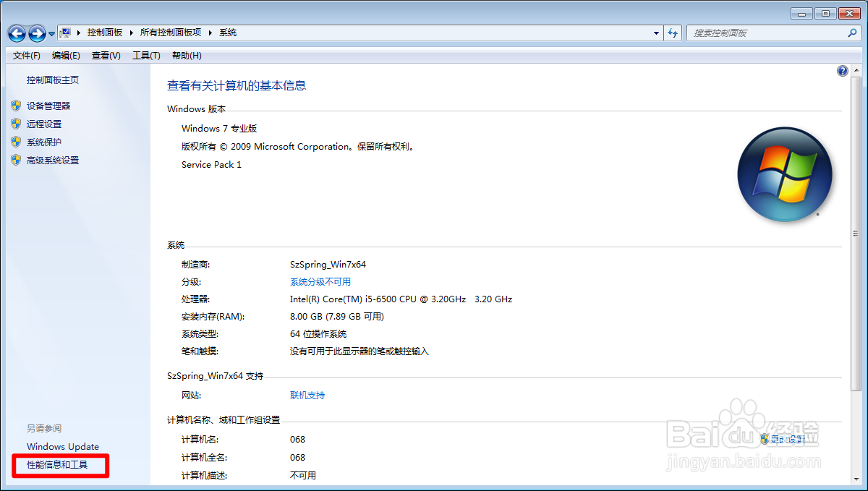The width and height of the screenshot is (868, 491).
Task: Maximize the System window
Action: click(x=825, y=13)
